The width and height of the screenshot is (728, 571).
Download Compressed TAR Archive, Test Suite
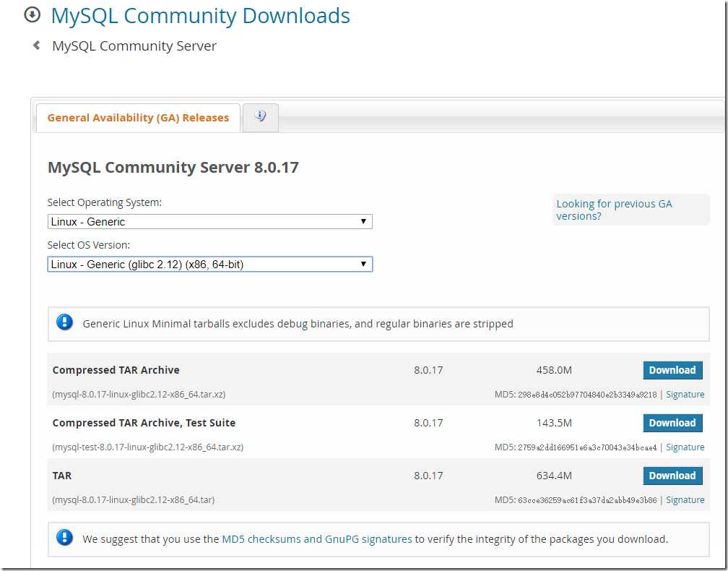(672, 423)
